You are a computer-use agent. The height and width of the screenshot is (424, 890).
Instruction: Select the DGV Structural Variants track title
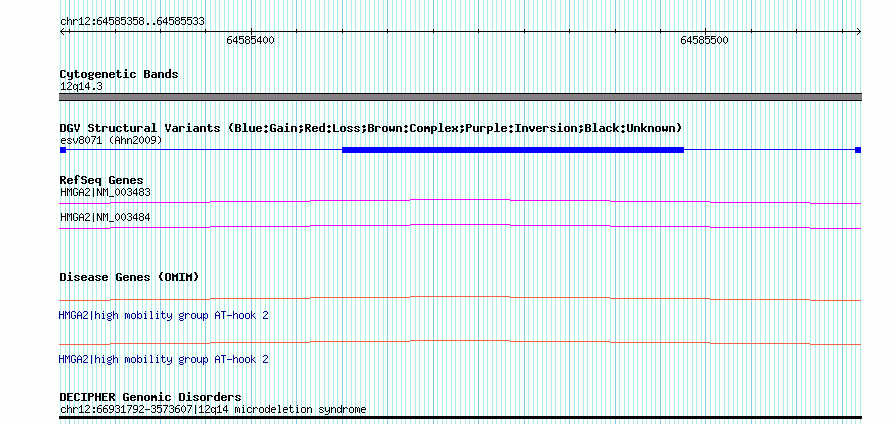point(371,128)
